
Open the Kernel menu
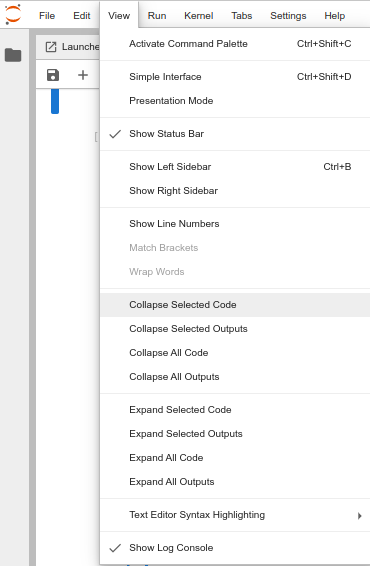click(x=199, y=16)
